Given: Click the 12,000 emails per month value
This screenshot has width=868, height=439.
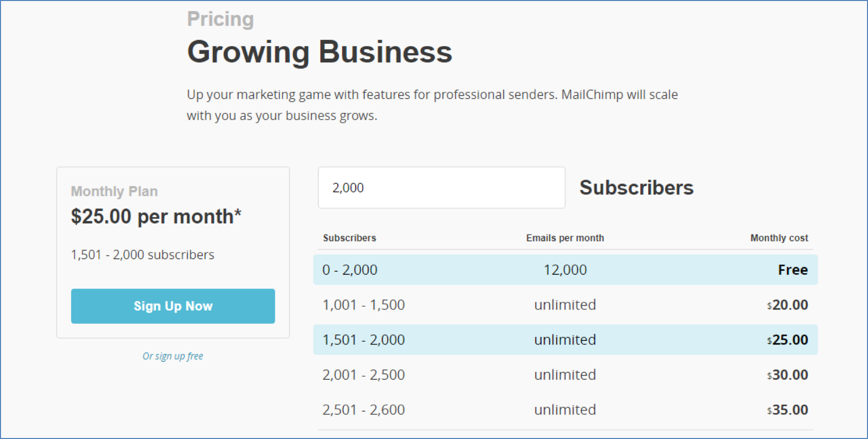Looking at the screenshot, I should click(565, 270).
